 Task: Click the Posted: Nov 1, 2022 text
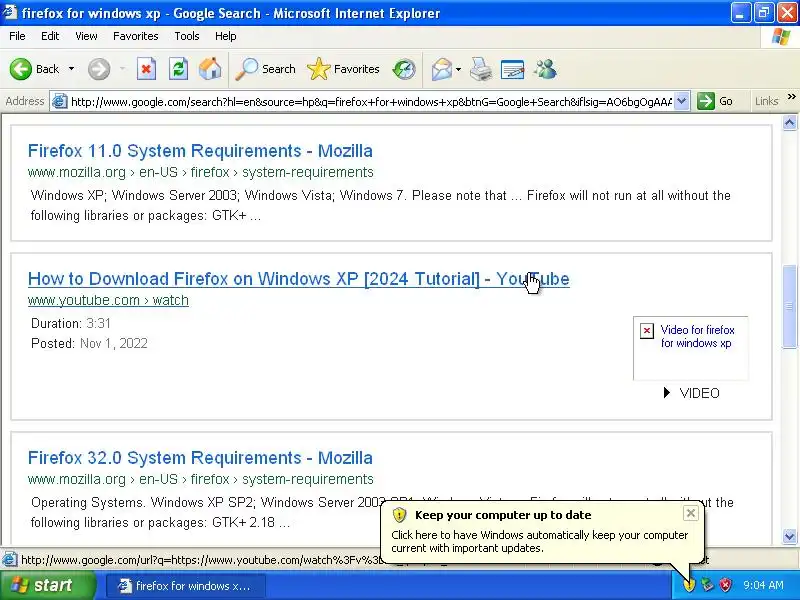(x=89, y=343)
